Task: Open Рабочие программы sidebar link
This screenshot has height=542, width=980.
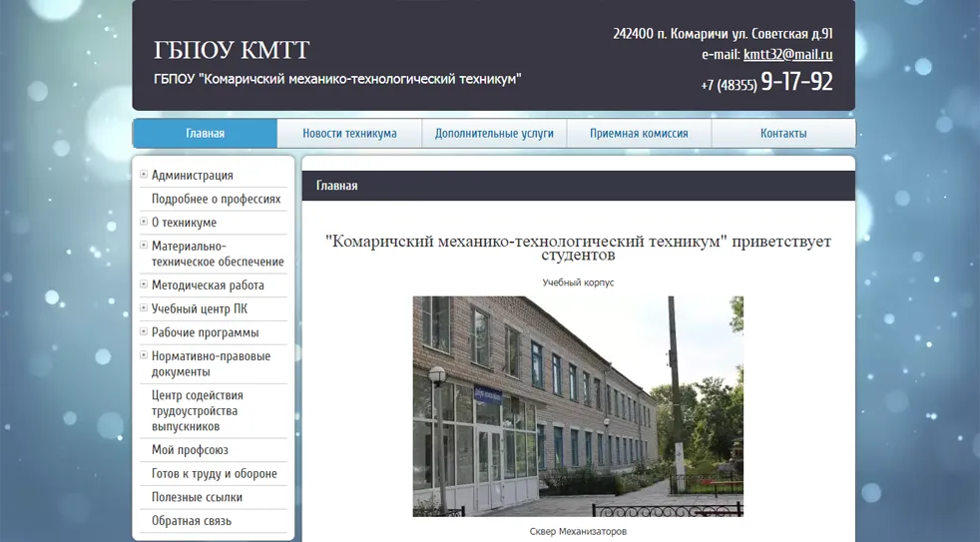Action: (205, 332)
